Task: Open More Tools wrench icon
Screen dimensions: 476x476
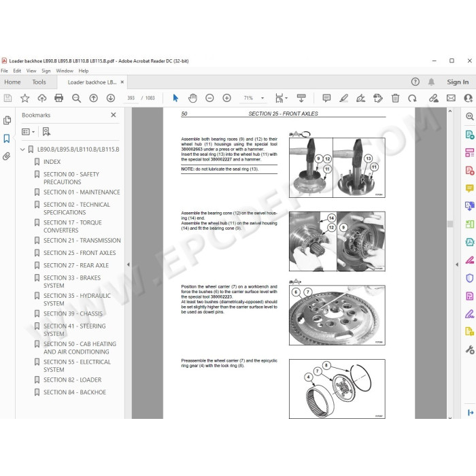Action: point(470,350)
